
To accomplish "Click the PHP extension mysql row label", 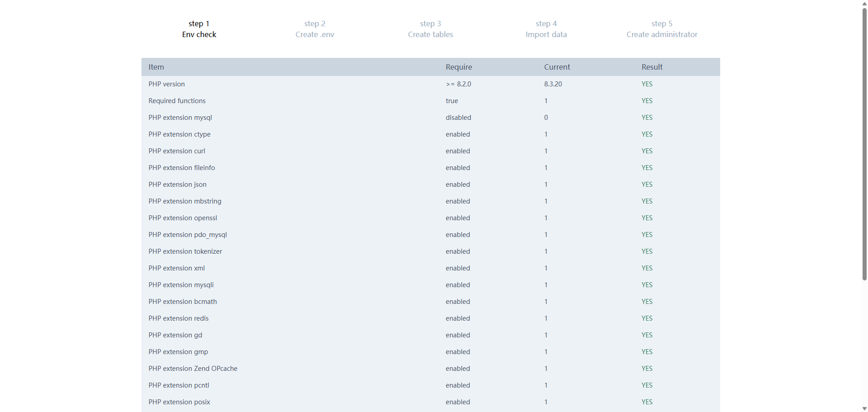I will [180, 118].
